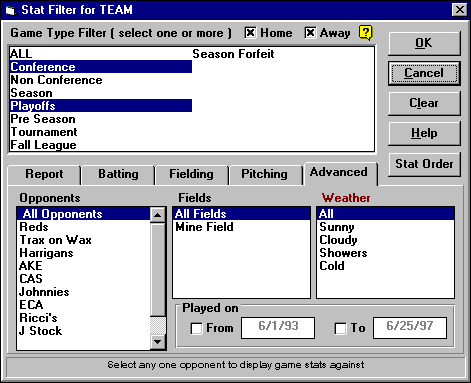
Task: Select Season game type
Action: tap(101, 93)
